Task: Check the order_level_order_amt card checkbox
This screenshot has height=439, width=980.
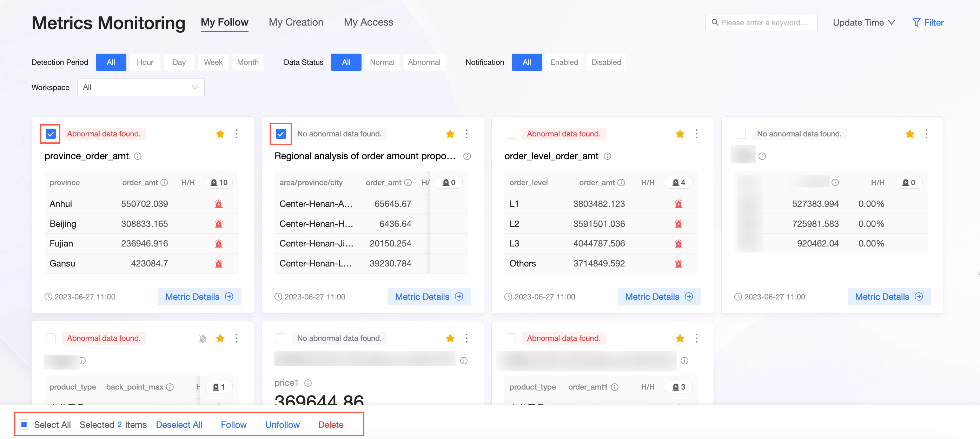Action: click(x=511, y=134)
